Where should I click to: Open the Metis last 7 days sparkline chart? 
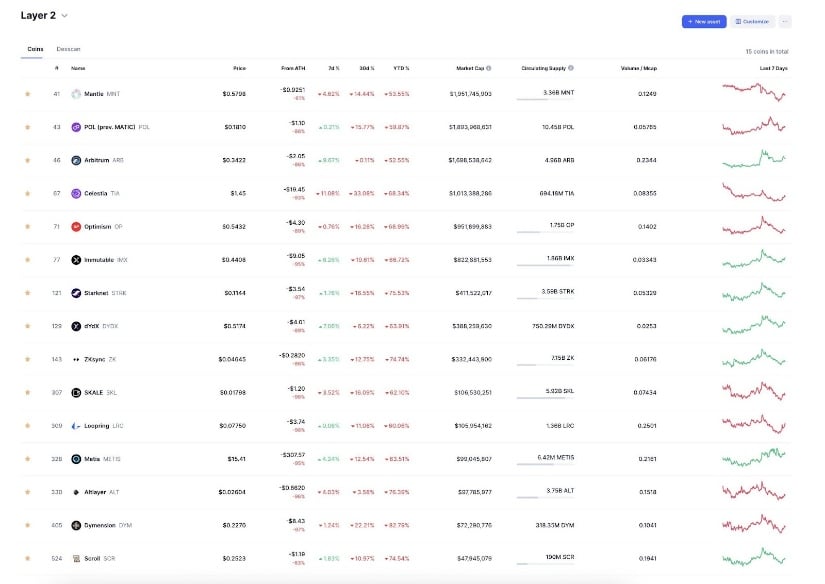coord(754,457)
